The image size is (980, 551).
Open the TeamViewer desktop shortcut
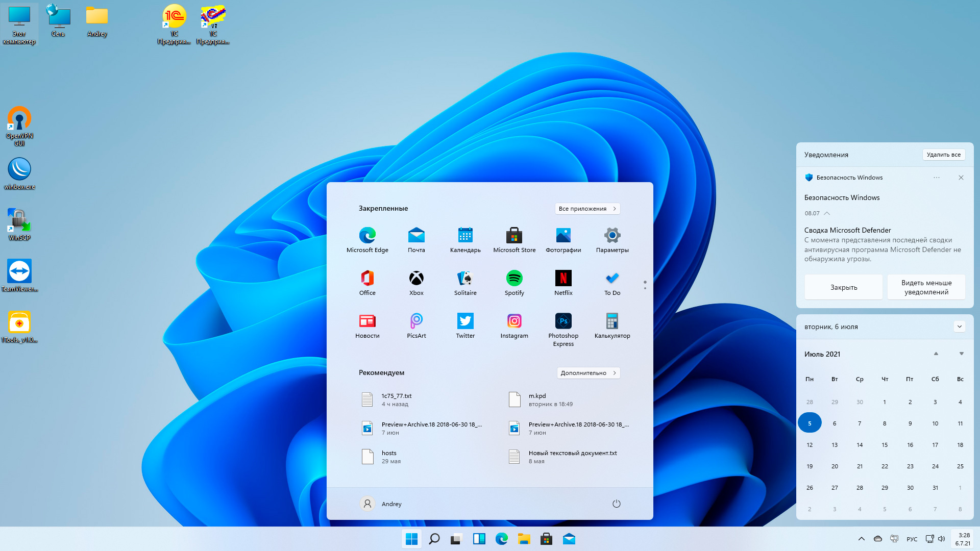19,271
